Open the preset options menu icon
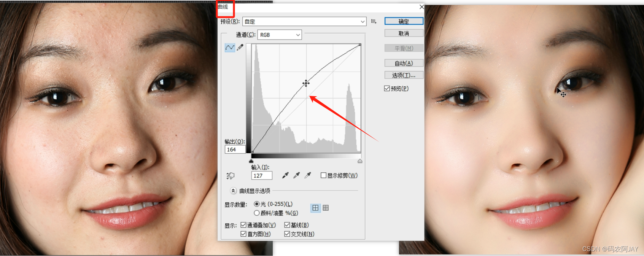 tap(374, 22)
